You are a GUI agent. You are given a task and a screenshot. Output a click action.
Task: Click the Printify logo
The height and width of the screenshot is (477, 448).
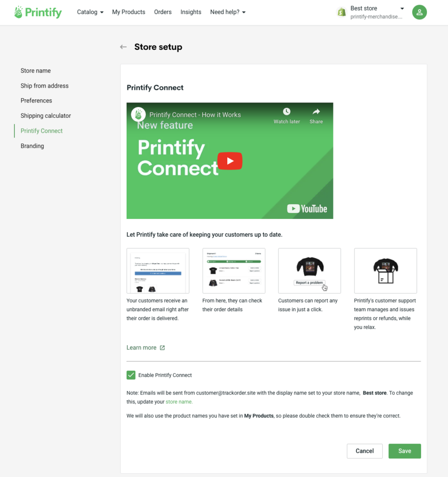tap(38, 12)
